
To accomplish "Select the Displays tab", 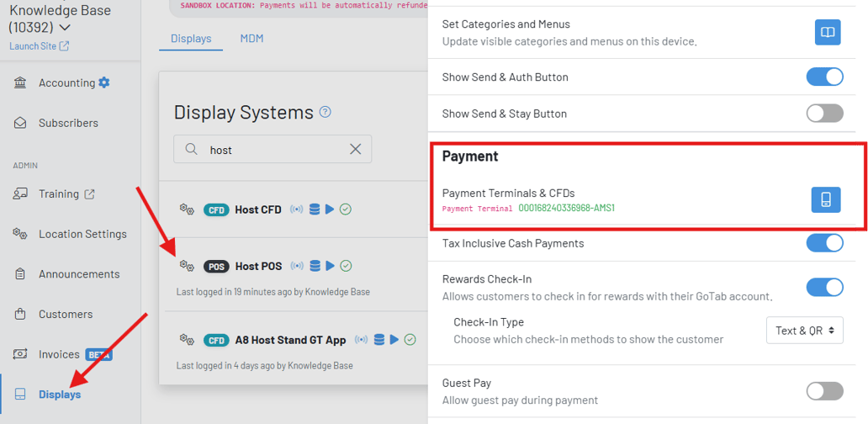I will click(x=191, y=39).
